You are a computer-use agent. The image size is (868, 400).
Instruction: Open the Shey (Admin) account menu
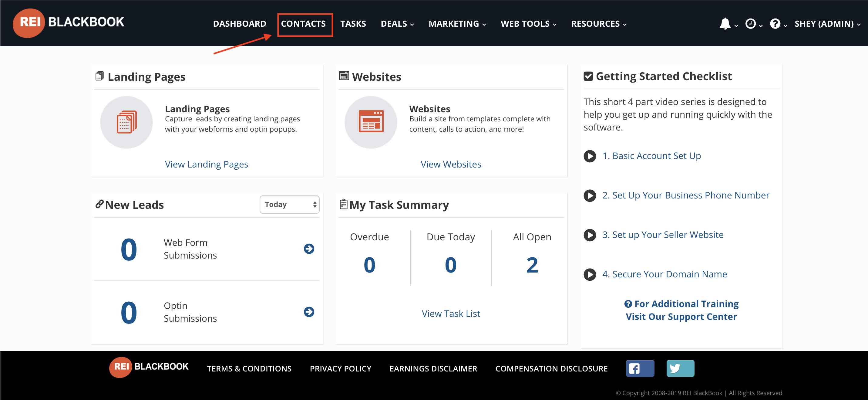827,24
